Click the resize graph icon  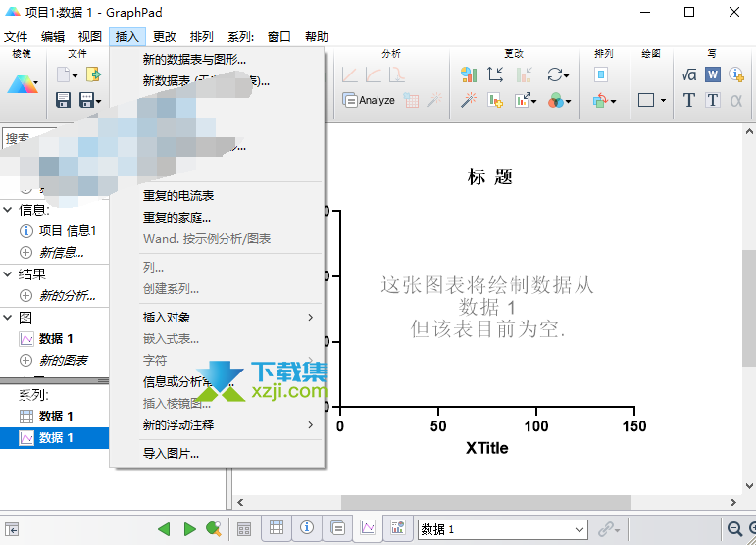(x=523, y=100)
